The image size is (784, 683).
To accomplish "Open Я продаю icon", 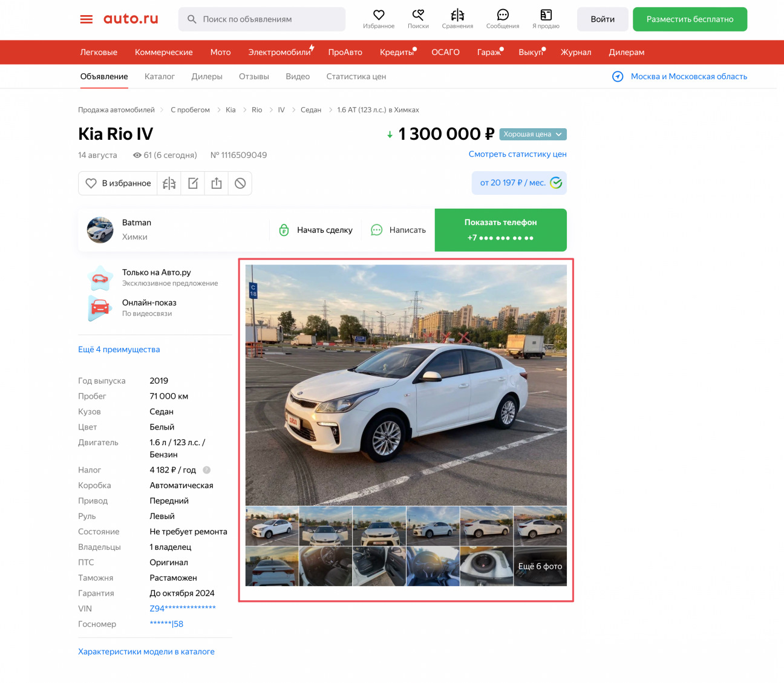I will point(546,15).
